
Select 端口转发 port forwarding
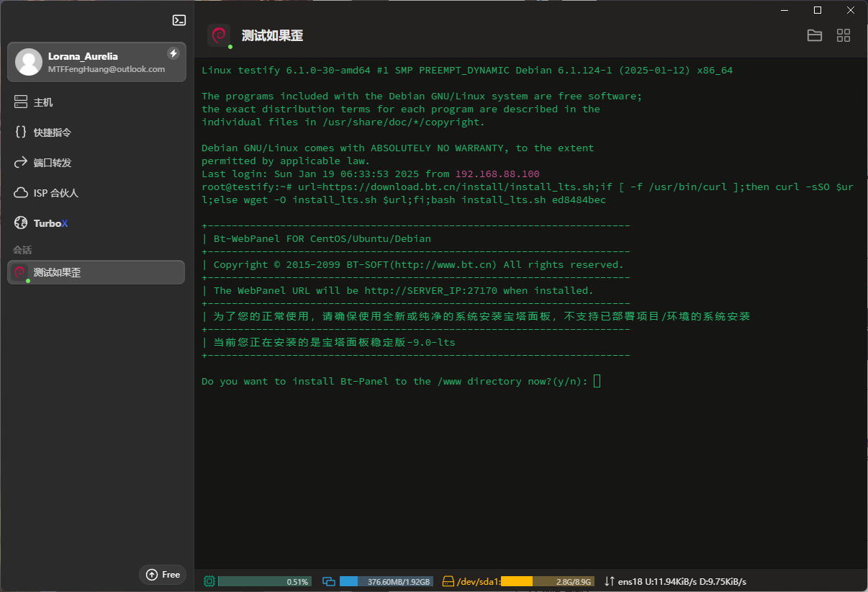[x=52, y=163]
